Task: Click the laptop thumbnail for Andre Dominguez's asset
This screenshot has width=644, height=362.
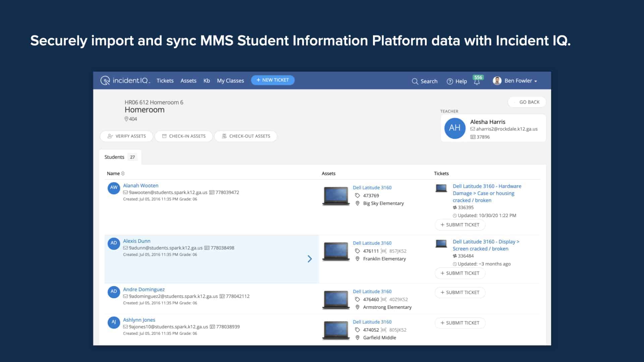Action: click(336, 299)
